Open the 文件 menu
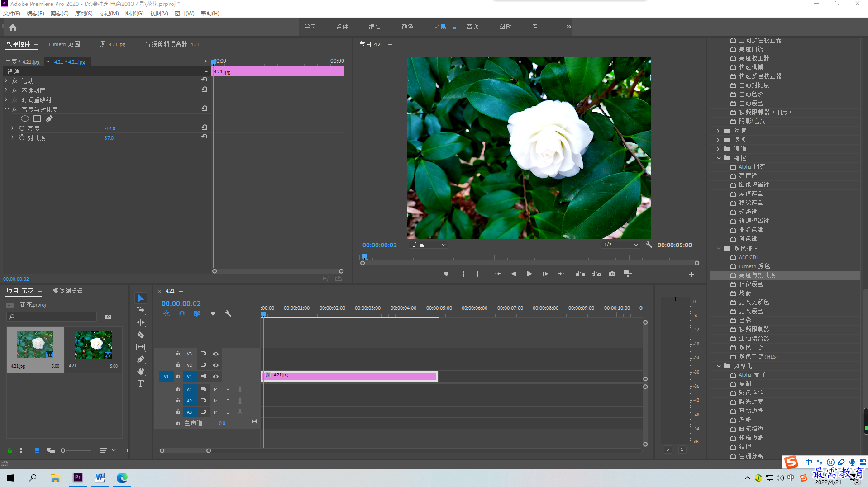This screenshot has width=868, height=487. pos(11,13)
